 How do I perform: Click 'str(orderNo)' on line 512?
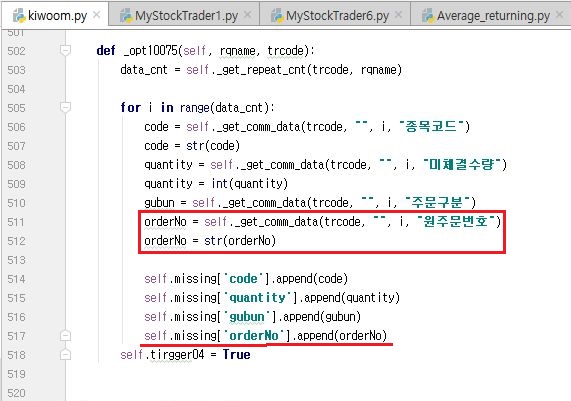[240, 240]
